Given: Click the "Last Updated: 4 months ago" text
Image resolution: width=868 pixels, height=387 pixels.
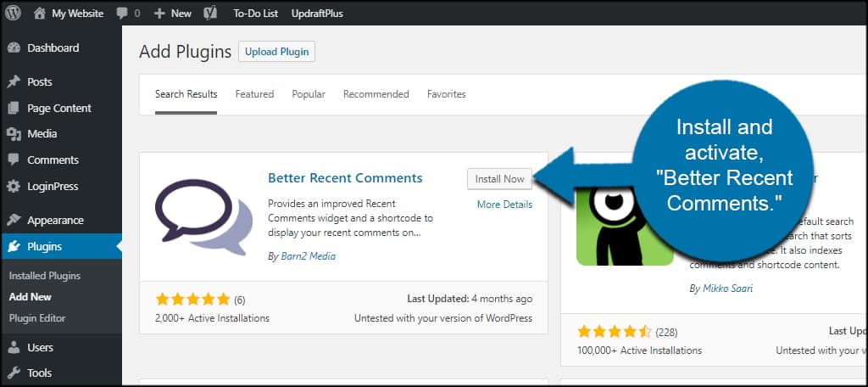Looking at the screenshot, I should (x=470, y=299).
